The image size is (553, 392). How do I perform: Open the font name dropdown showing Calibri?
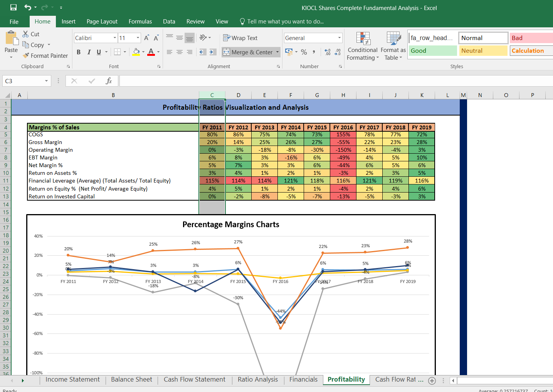point(115,38)
